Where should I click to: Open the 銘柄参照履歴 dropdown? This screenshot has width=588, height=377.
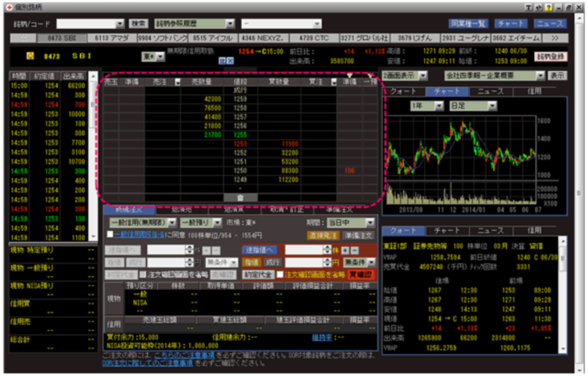(x=230, y=24)
